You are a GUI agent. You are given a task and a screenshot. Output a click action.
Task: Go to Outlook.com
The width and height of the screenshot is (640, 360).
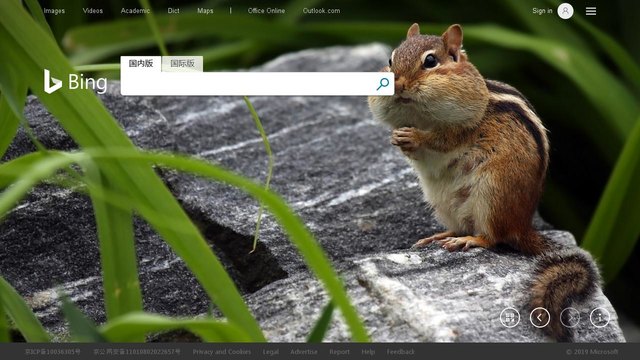[x=321, y=11]
